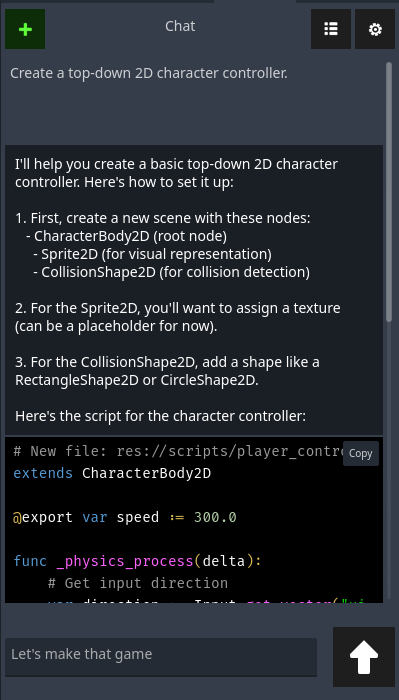Click the "CharacterBody2D (root node)" list entry
Image resolution: width=399 pixels, height=700 pixels.
[x=130, y=236]
